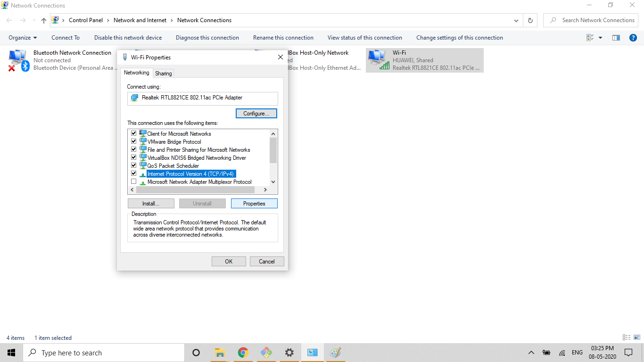Click Connect To in the command bar

[66, 38]
